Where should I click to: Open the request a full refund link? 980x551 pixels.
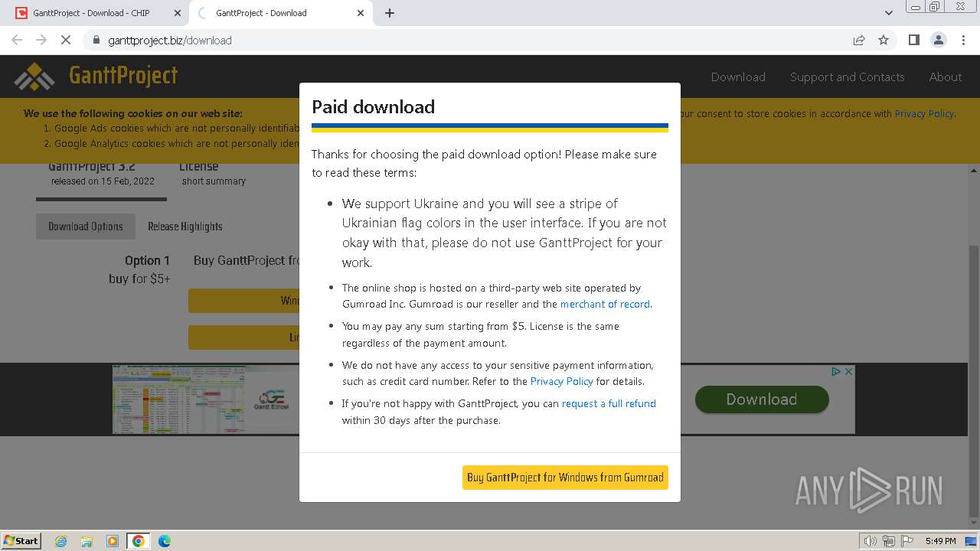click(x=609, y=403)
